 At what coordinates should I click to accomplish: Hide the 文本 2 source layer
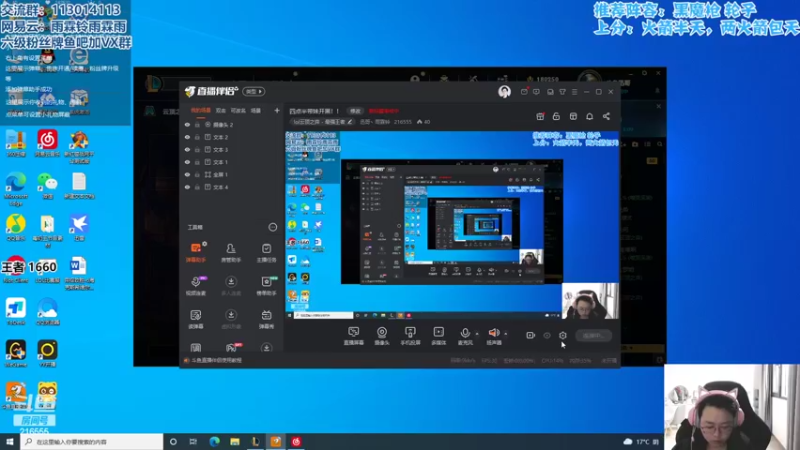(x=187, y=137)
